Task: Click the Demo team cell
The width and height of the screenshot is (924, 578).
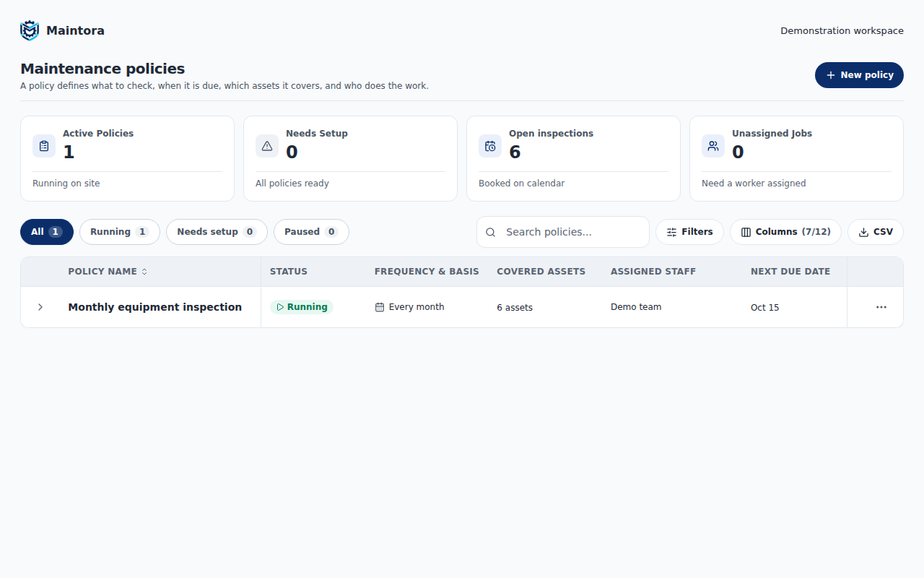Action: tap(636, 307)
